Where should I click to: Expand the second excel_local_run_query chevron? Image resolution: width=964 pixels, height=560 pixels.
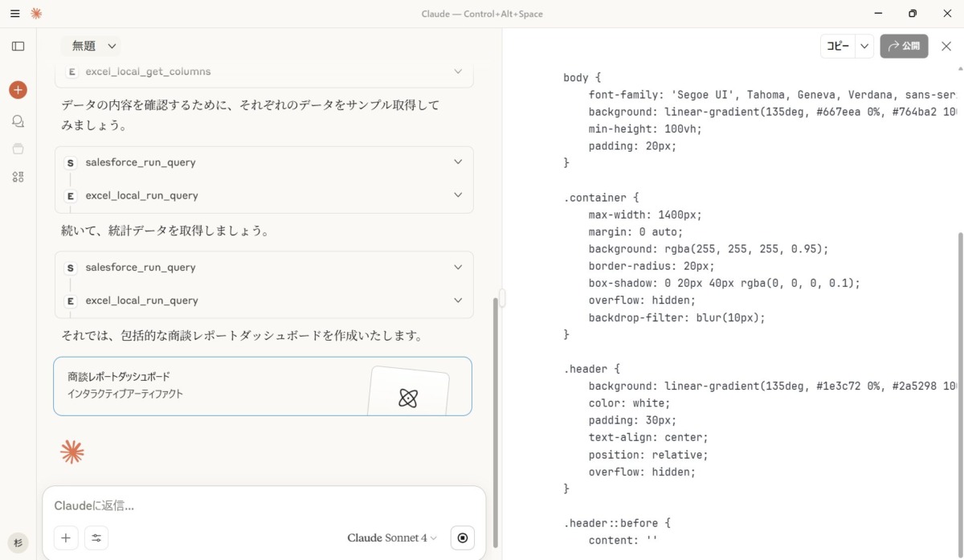[x=458, y=300]
